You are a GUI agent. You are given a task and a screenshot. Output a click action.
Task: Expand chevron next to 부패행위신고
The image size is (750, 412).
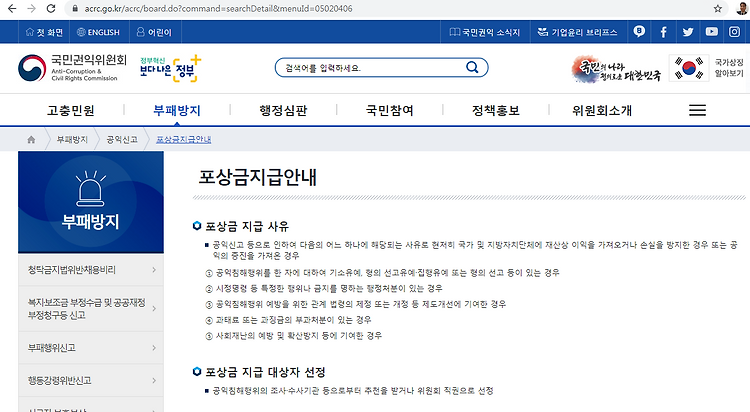tap(154, 348)
